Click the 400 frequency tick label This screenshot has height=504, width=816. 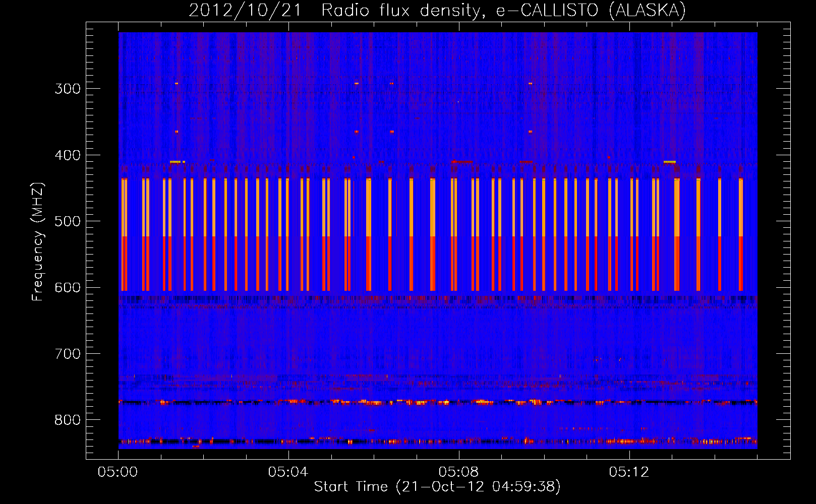[68, 155]
